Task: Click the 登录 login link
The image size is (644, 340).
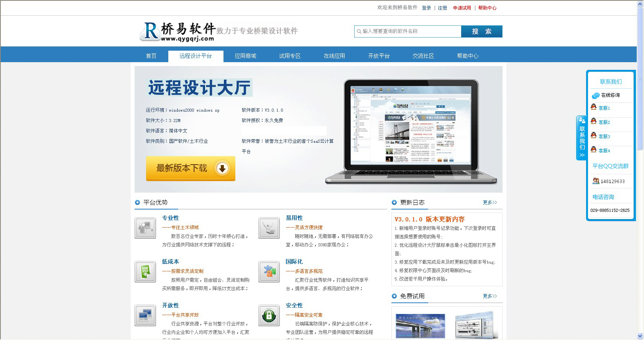Action: tap(426, 8)
